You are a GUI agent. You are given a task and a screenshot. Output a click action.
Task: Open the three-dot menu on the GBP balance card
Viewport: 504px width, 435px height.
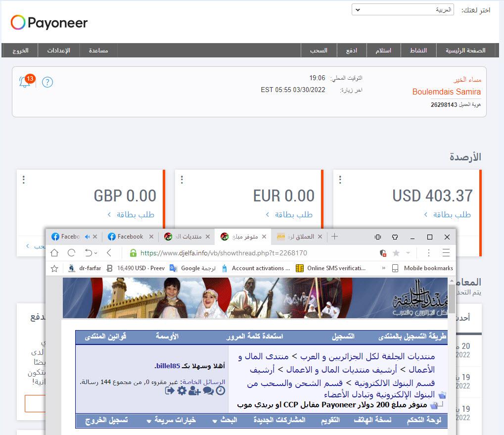[23, 180]
